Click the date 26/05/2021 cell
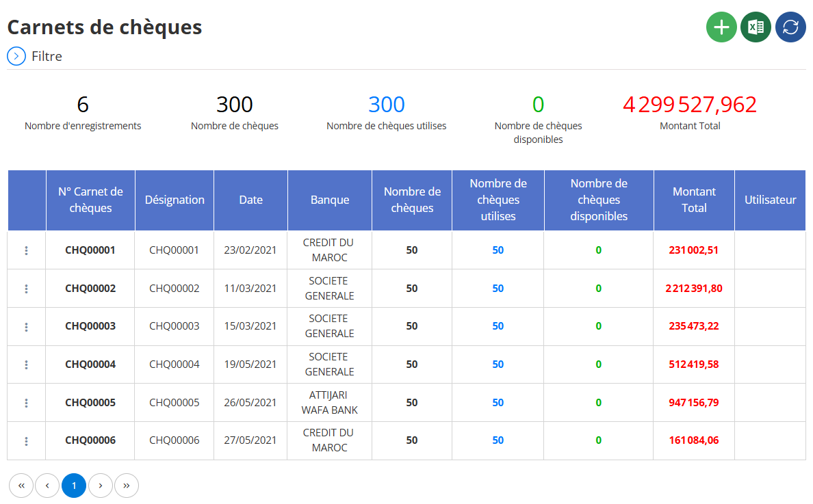Viewport: 813px width, 504px height. 250,403
